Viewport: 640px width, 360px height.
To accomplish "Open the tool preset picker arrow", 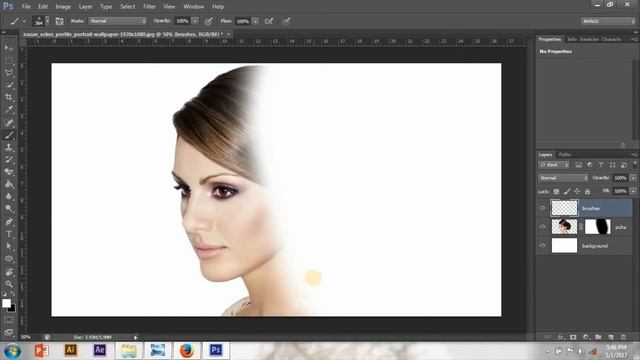I will [24, 21].
